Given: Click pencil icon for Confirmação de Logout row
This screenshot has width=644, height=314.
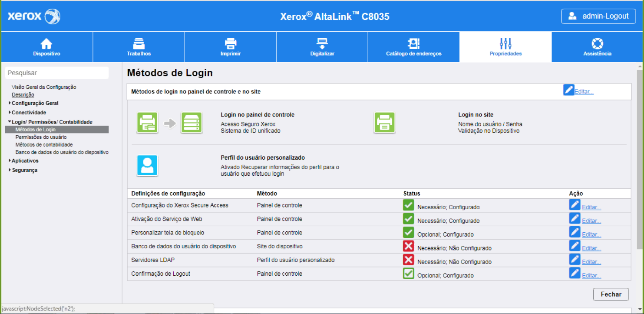Looking at the screenshot, I should click(575, 273).
